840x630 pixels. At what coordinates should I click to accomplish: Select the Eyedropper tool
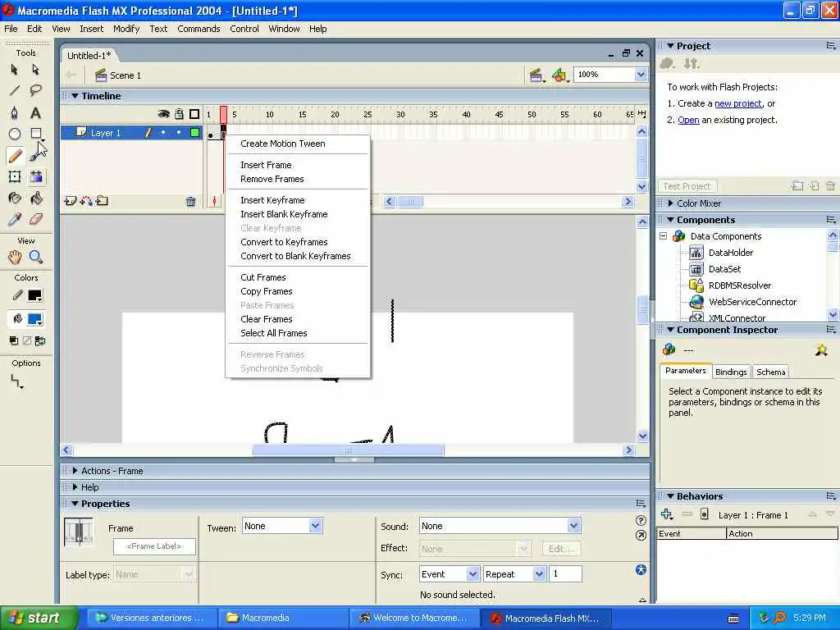[x=15, y=219]
